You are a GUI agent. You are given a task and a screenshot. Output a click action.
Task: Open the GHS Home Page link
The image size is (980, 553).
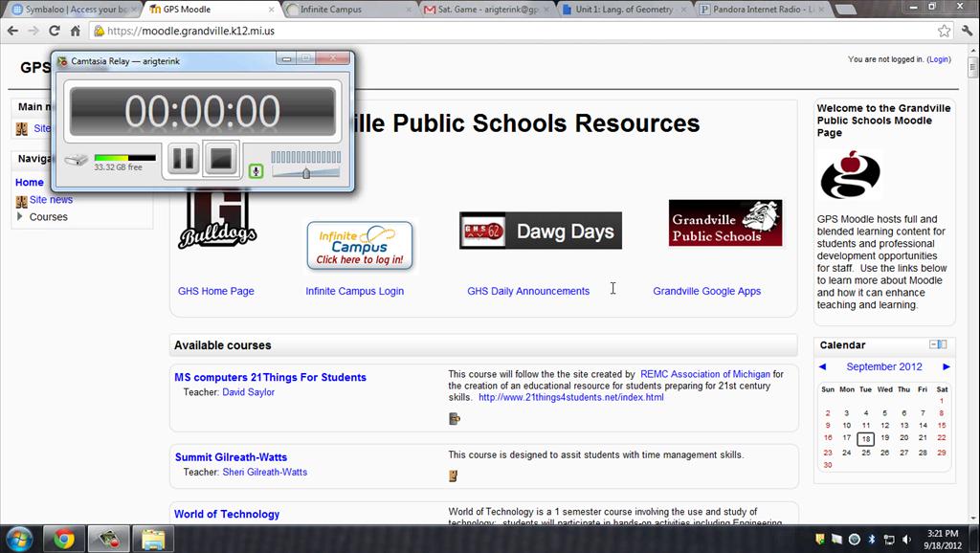pyautogui.click(x=215, y=291)
